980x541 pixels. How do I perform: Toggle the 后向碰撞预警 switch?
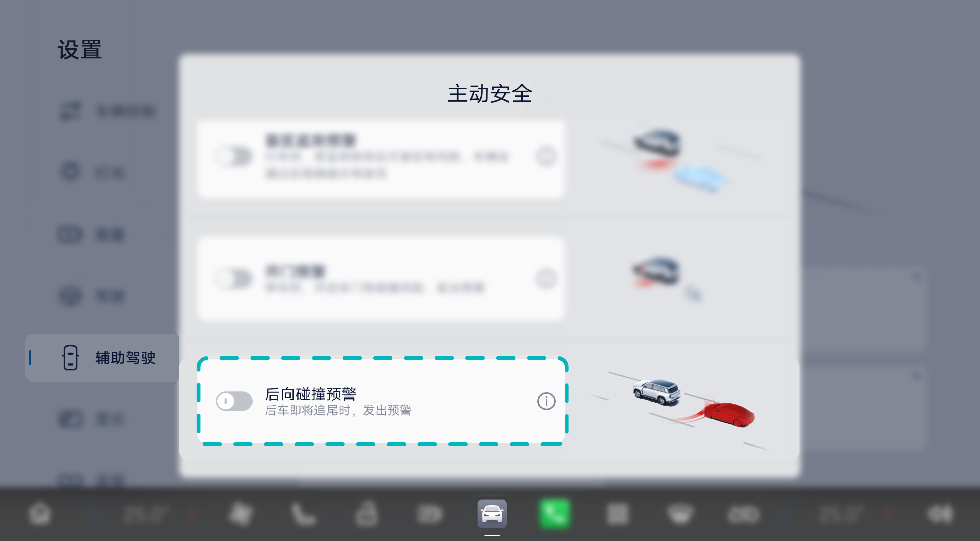[234, 401]
